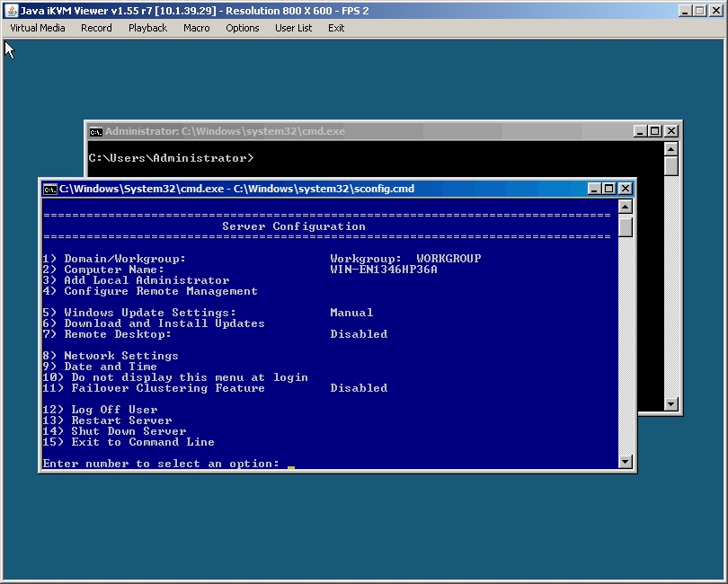Open the Record menu
Viewport: 728px width, 584px height.
[96, 28]
